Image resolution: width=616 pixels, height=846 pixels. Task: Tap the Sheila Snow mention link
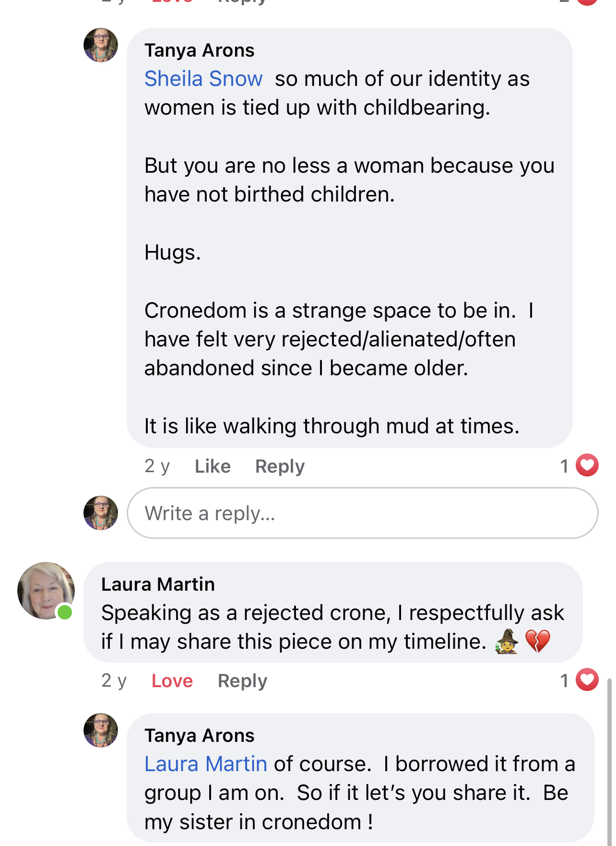[x=203, y=79]
